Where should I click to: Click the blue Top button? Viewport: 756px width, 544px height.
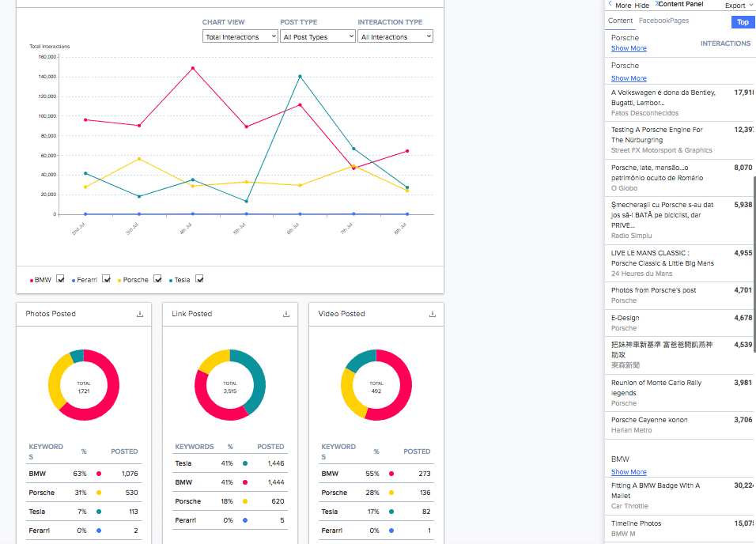(742, 22)
